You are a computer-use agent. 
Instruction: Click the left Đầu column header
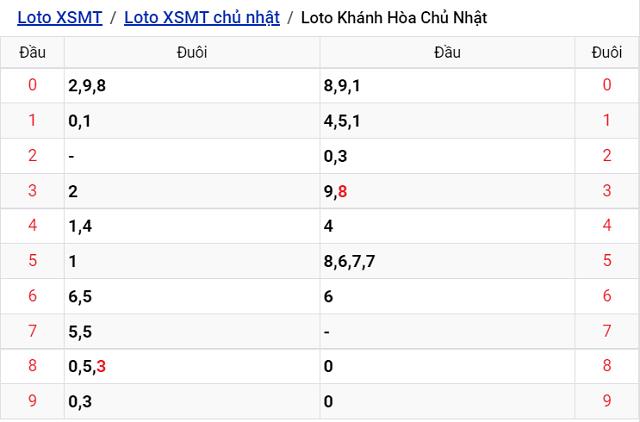click(x=32, y=53)
